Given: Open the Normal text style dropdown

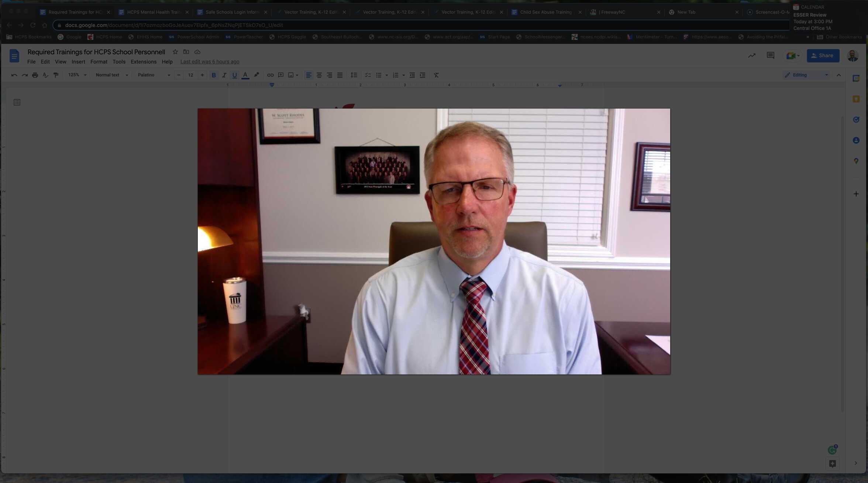Looking at the screenshot, I should [x=112, y=75].
